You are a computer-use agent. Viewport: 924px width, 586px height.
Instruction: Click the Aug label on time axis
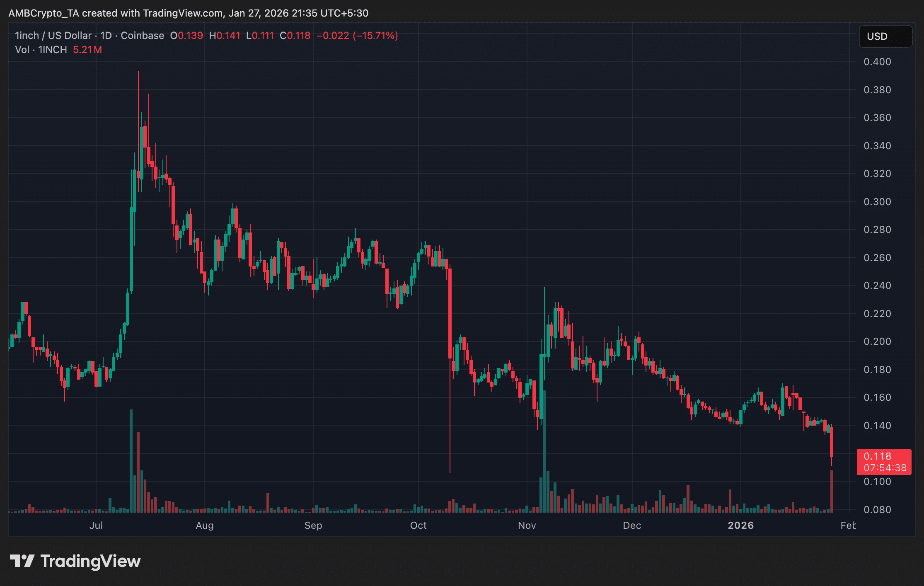point(205,525)
